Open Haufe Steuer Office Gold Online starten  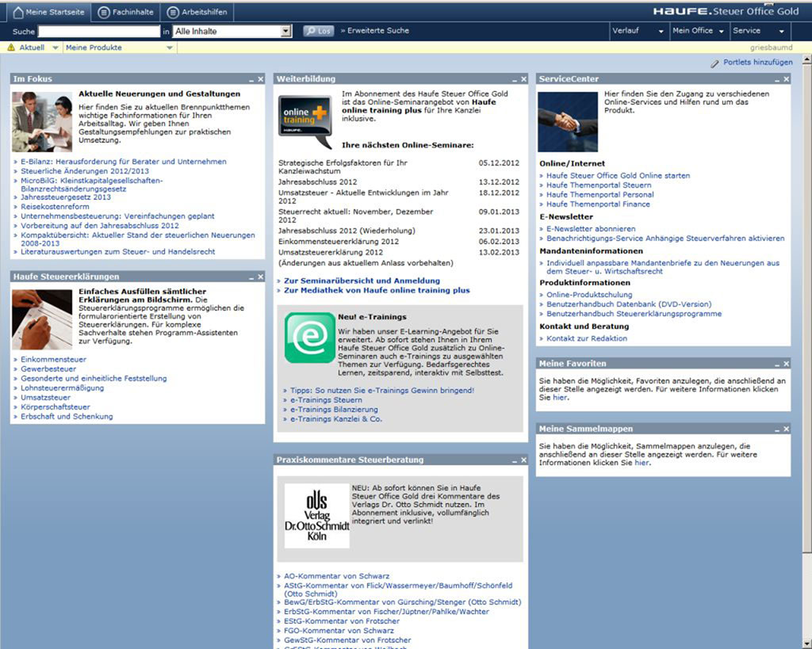pos(618,175)
